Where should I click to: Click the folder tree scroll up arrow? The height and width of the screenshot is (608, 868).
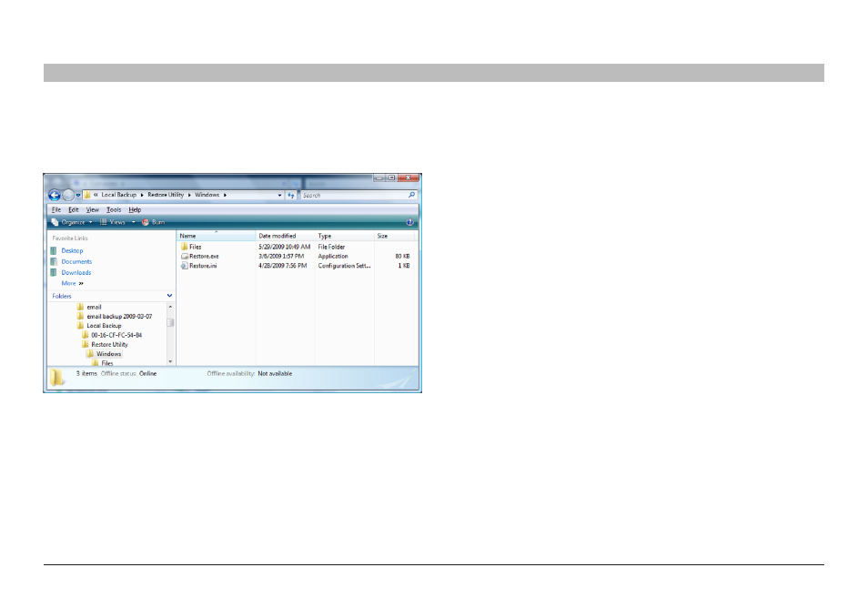[x=170, y=306]
